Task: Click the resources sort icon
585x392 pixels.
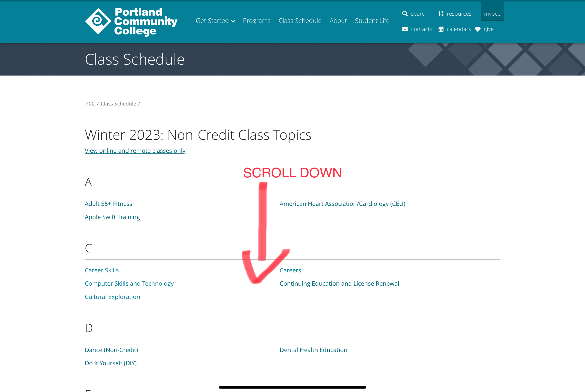Action: 441,13
